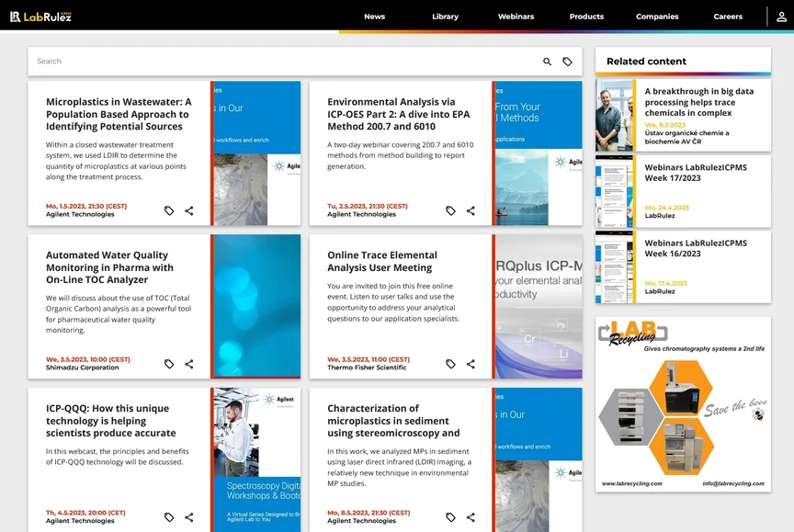Focus the Search input field
Screen dimensions: 794x532
(x=284, y=62)
